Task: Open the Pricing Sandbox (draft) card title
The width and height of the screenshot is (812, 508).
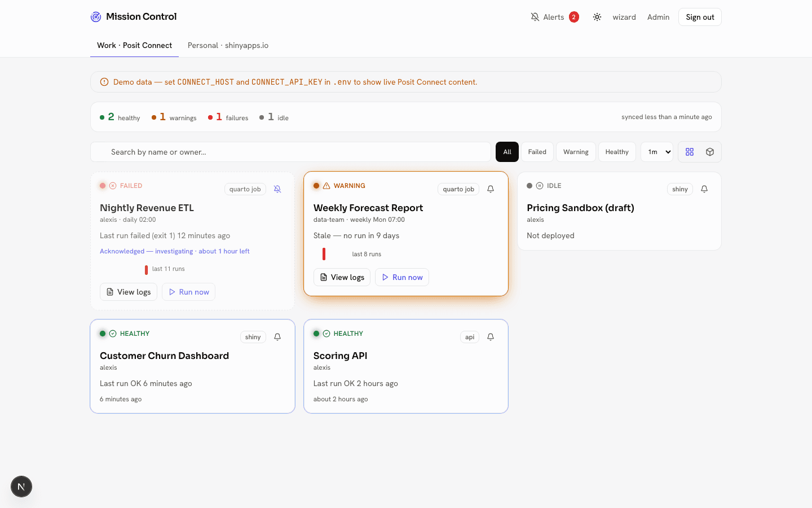Action: coord(580,208)
